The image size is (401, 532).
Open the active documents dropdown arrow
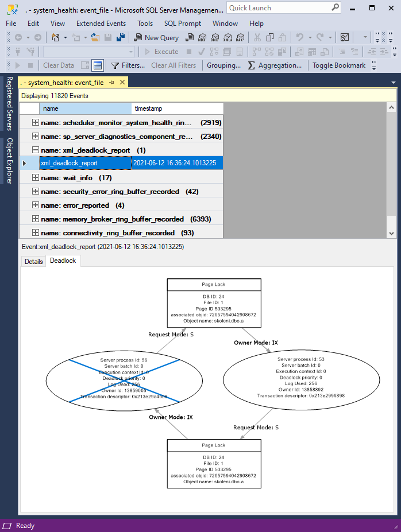393,83
